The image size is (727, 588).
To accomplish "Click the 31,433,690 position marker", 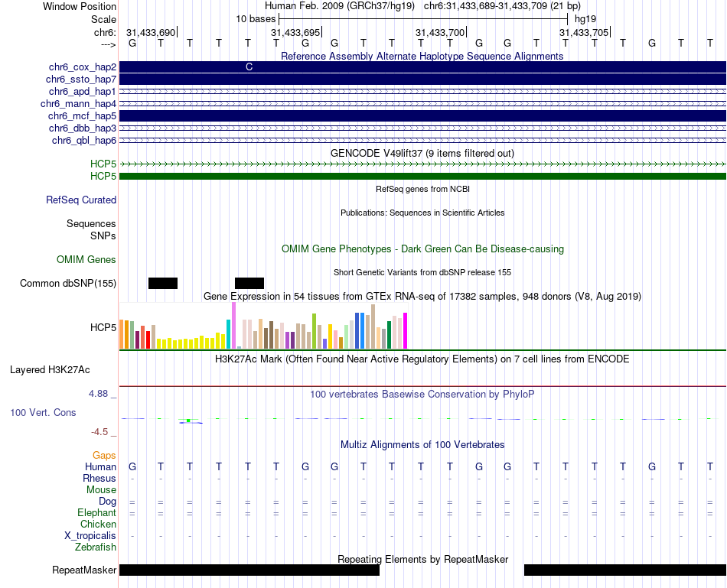I will pyautogui.click(x=152, y=32).
